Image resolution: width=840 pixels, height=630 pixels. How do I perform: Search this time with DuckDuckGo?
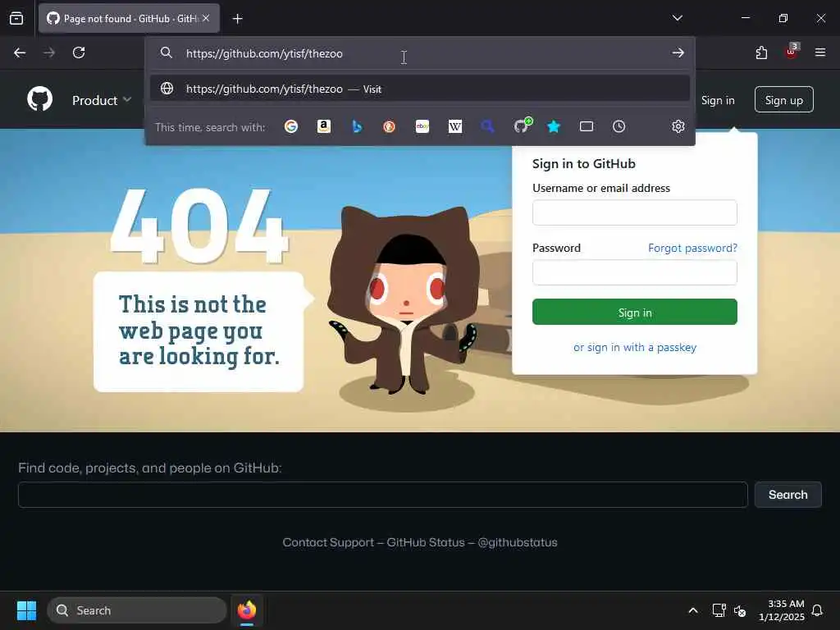coord(390,126)
